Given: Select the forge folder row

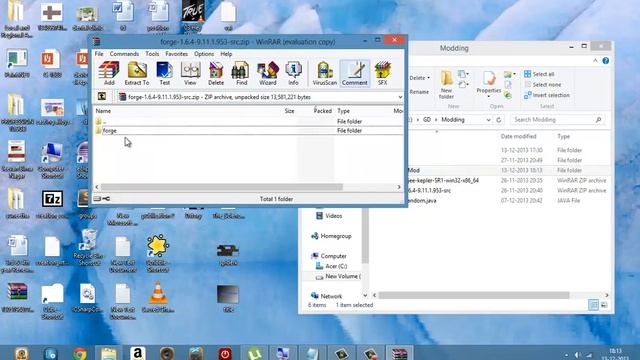Looking at the screenshot, I should 248,131.
